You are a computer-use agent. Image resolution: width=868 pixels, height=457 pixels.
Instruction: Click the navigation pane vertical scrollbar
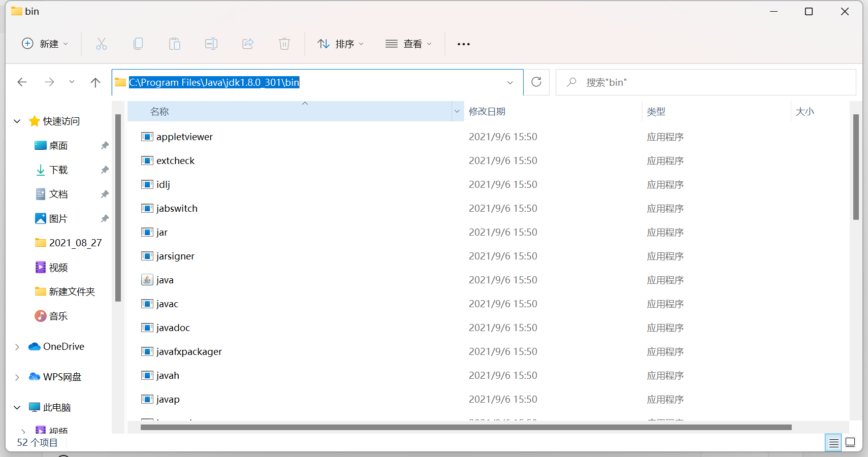[x=118, y=208]
